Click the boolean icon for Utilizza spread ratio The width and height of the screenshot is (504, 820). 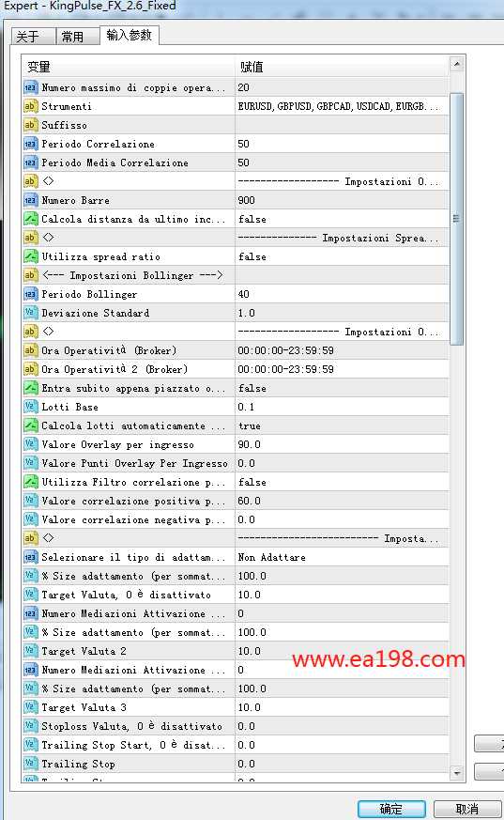click(x=30, y=256)
